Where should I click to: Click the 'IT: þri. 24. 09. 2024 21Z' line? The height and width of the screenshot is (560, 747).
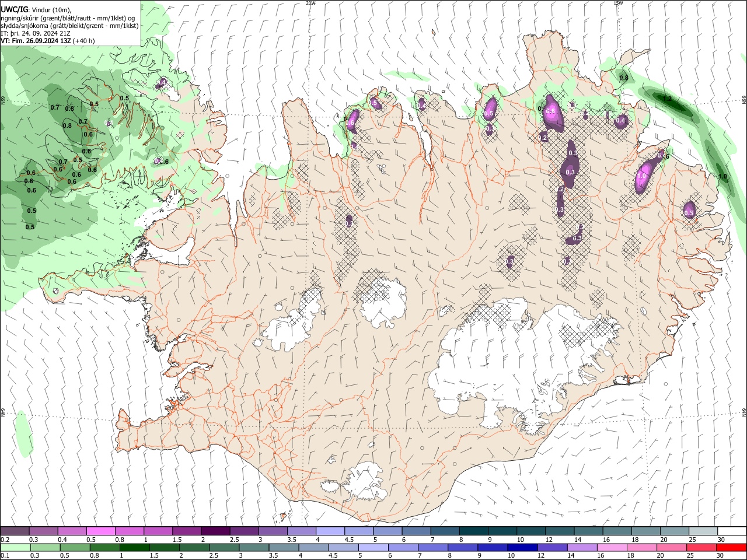click(36, 33)
